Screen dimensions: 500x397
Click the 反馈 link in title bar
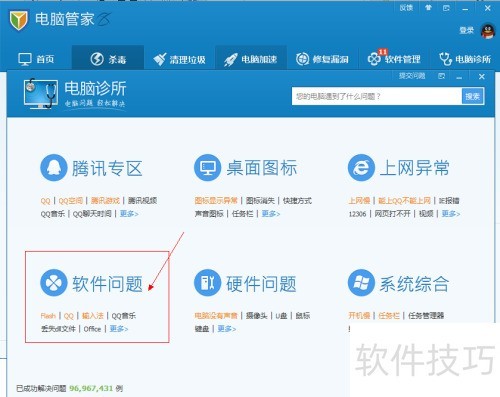[x=406, y=8]
